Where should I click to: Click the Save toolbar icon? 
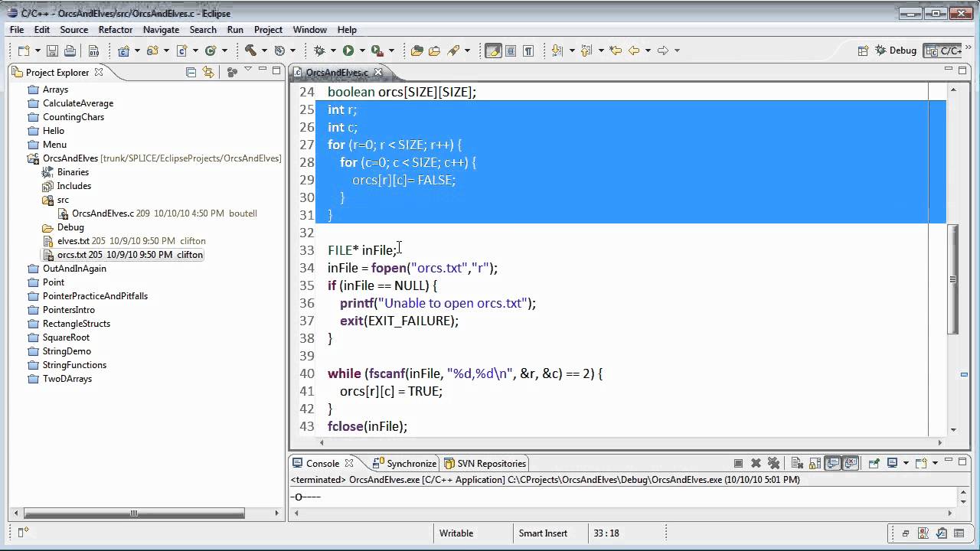click(x=52, y=51)
